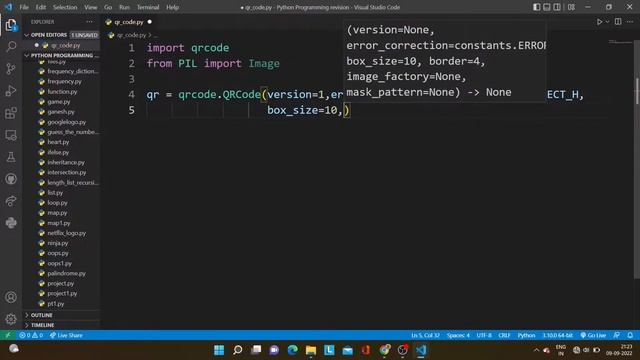Open the View menu
Screen dimensions: 640x360
click(91, 7)
